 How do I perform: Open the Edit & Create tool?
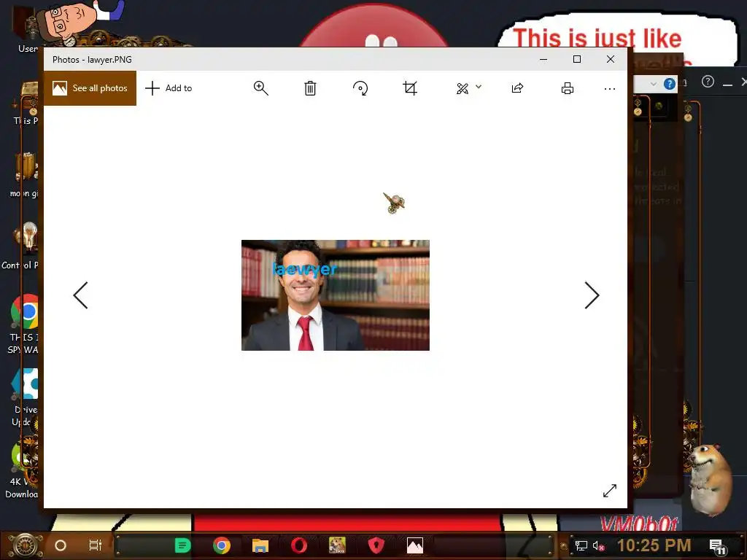pos(462,88)
